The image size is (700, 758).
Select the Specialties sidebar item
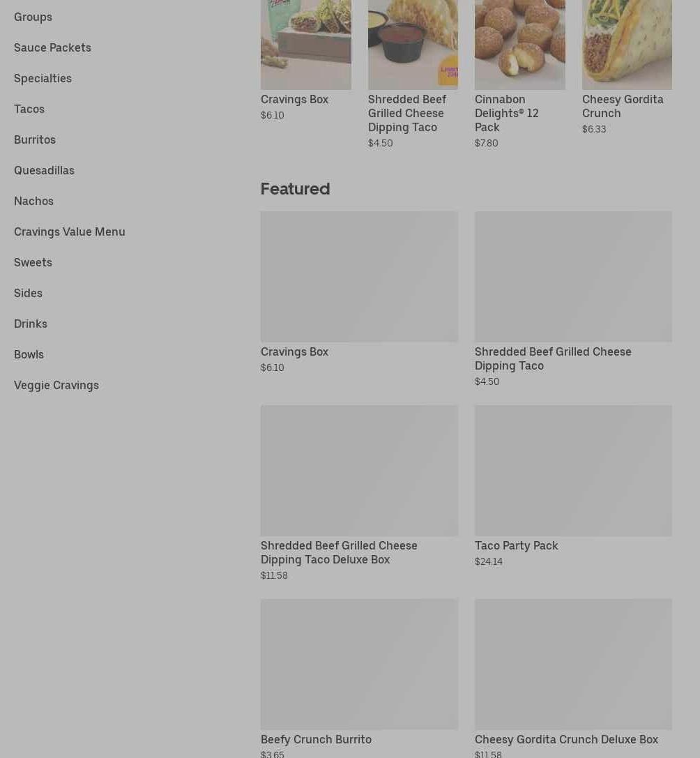click(x=43, y=78)
